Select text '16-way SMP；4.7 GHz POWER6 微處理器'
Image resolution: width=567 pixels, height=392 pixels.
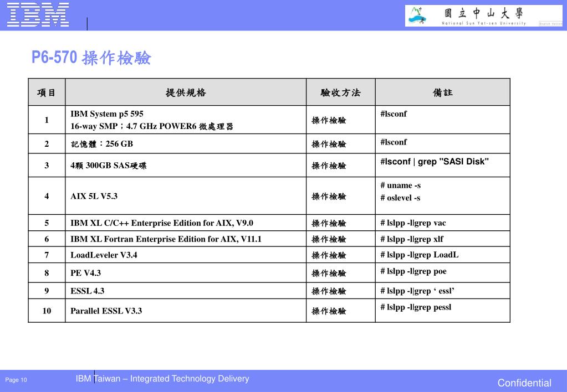(x=152, y=126)
